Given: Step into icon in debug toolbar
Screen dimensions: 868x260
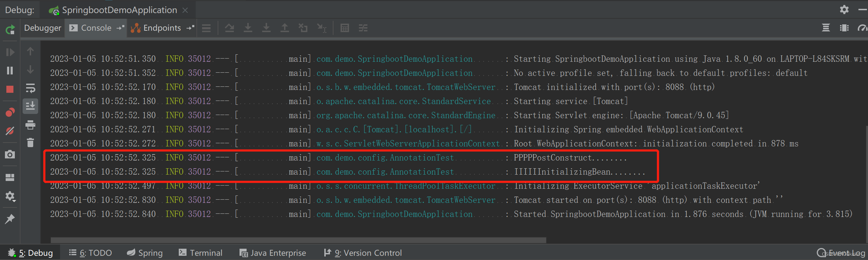Looking at the screenshot, I should pos(248,28).
